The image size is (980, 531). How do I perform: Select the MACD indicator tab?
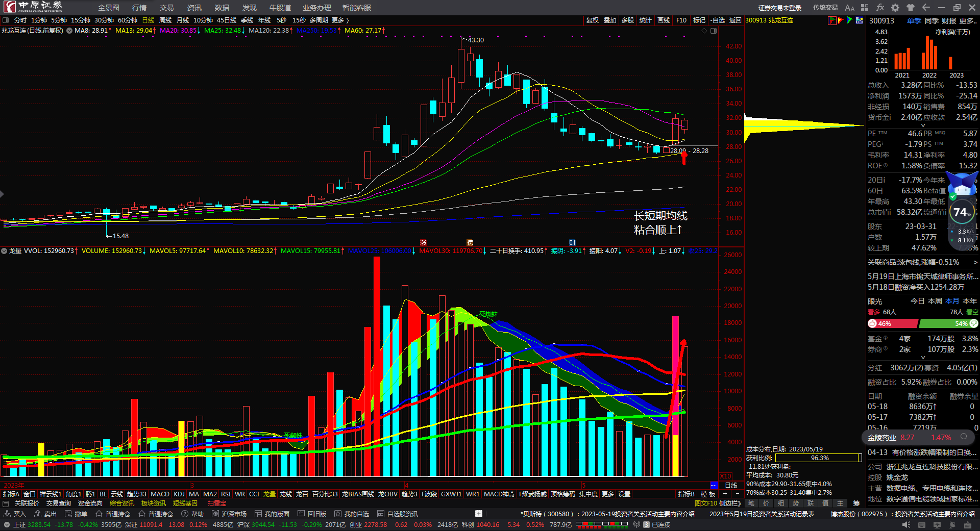click(160, 494)
